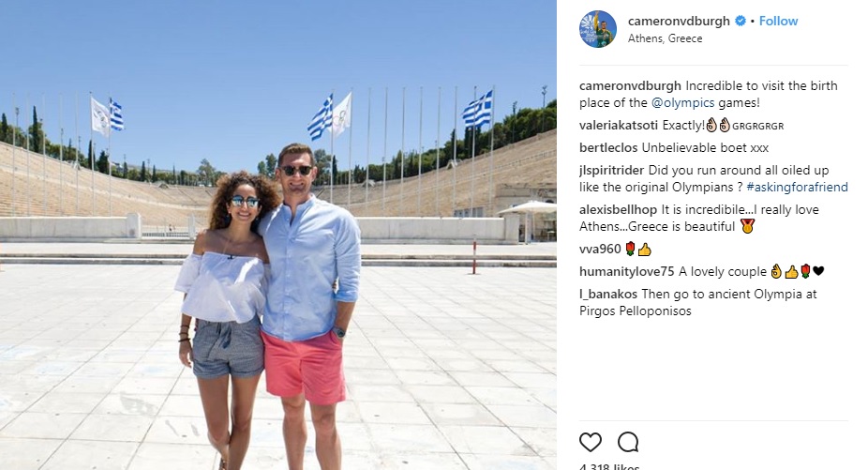Open cameronvdburgh username in caption

click(x=630, y=86)
